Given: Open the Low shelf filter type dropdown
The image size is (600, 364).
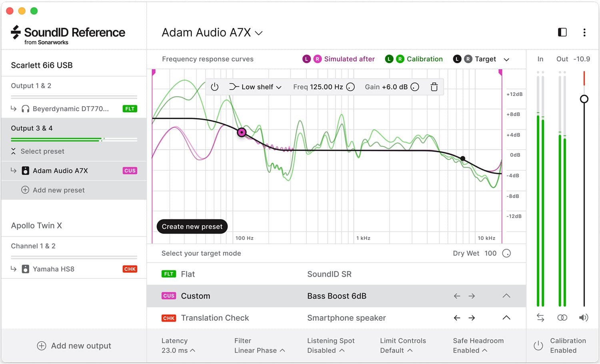Looking at the screenshot, I should pos(255,87).
